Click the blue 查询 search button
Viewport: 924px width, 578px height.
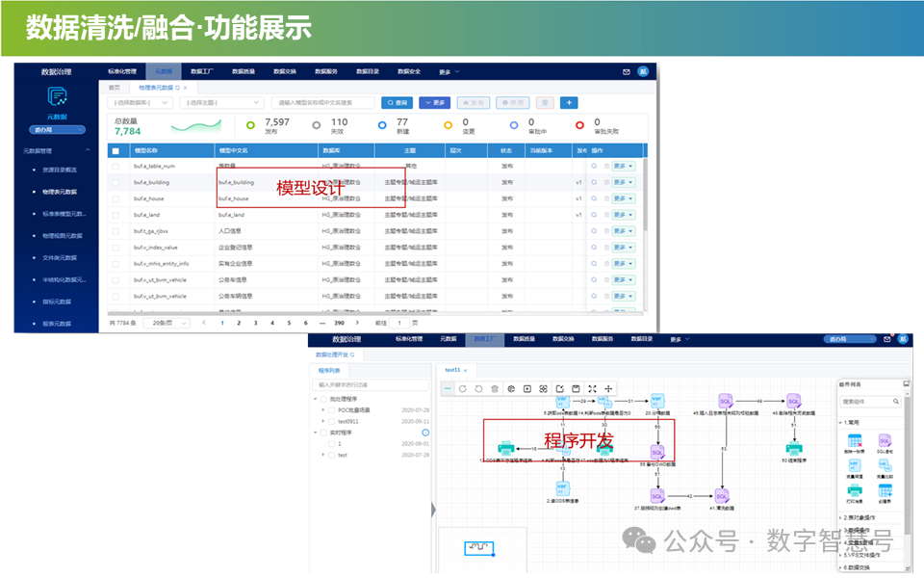[x=398, y=103]
